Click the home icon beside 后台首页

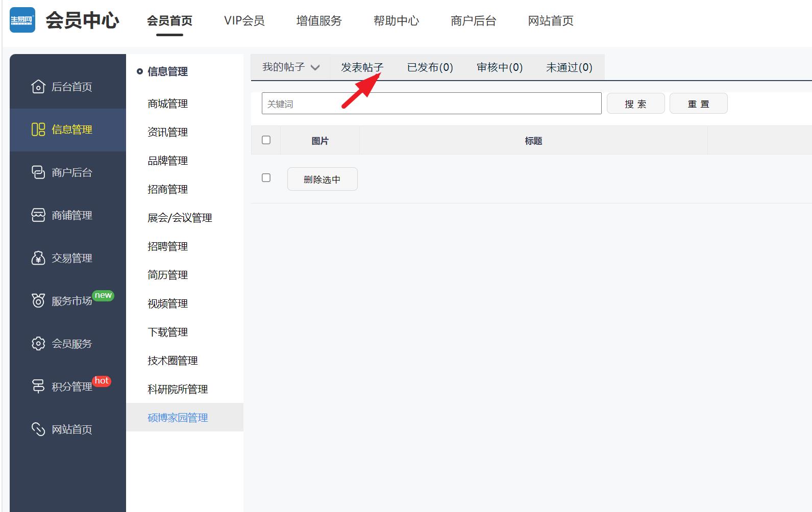38,87
